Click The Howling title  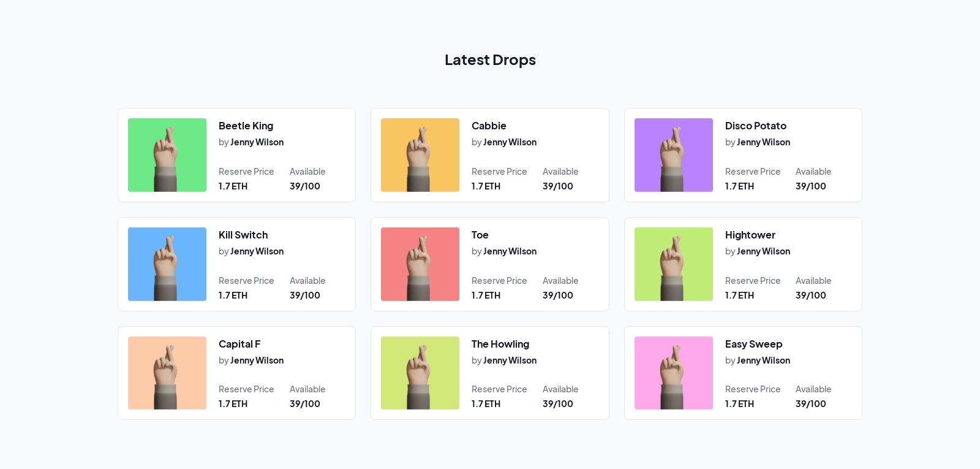(500, 344)
